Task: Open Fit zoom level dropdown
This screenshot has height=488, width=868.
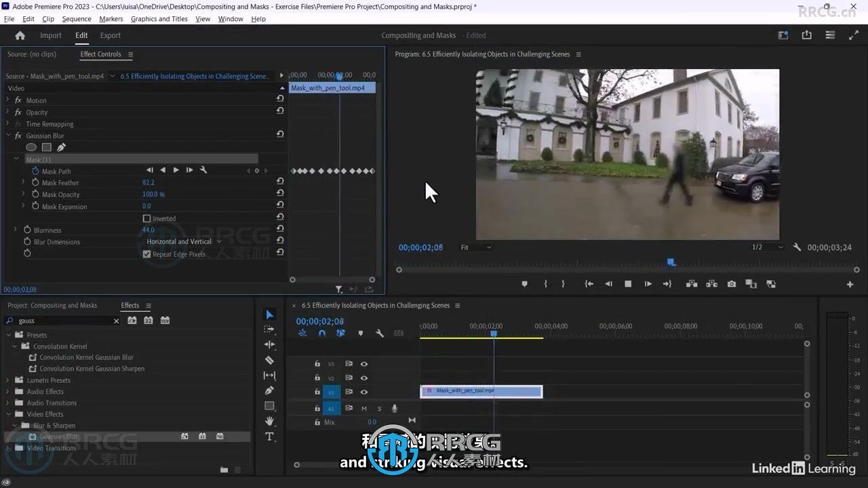Action: pyautogui.click(x=475, y=247)
